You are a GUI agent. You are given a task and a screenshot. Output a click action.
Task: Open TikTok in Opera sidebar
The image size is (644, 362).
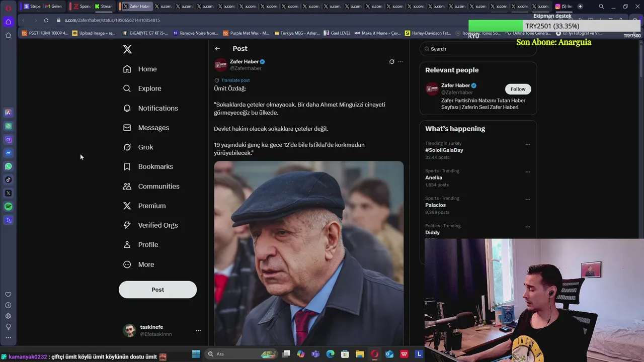(8, 179)
